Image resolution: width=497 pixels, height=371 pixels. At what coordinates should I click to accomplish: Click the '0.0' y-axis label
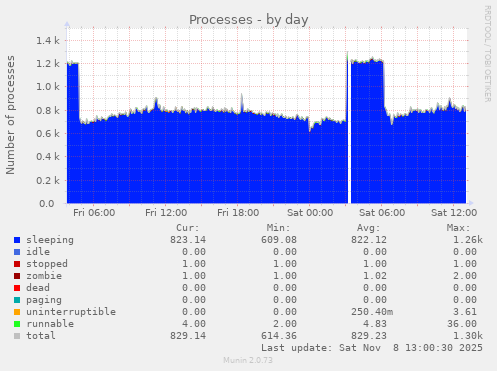pos(46,204)
